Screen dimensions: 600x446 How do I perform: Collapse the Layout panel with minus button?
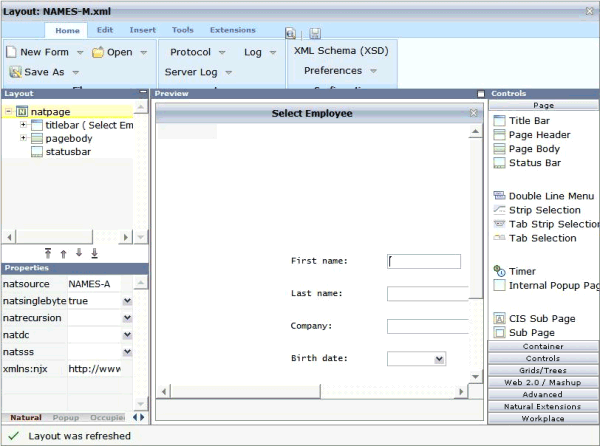[x=143, y=93]
